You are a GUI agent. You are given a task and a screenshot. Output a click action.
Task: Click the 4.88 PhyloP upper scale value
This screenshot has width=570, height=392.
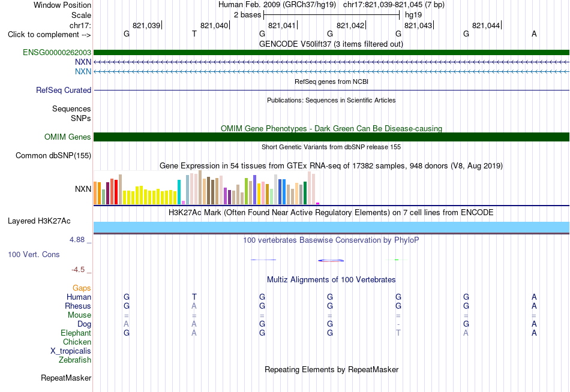[x=77, y=240]
